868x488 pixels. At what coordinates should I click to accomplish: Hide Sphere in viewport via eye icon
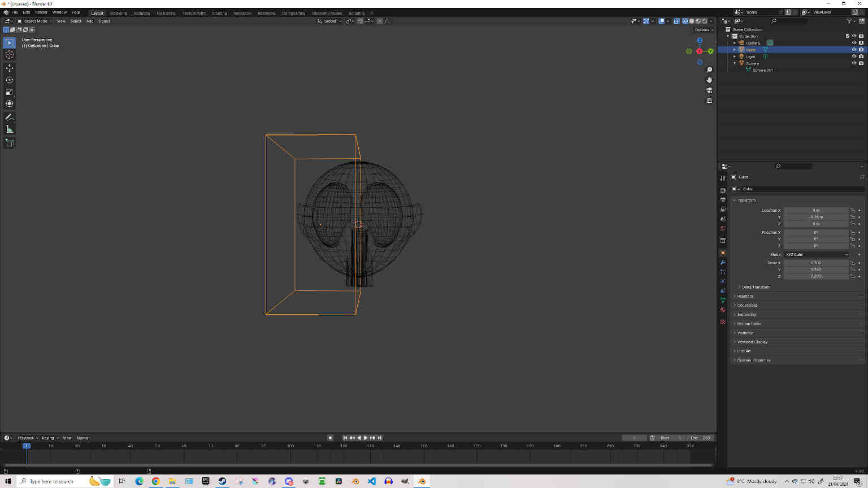coord(854,63)
